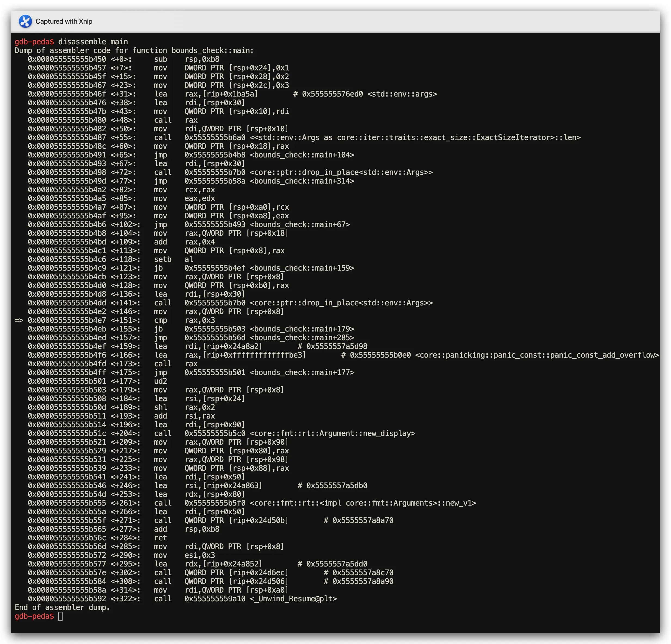Click 'mov QWORD PTR [rsp+0xa0],rcx' line
The width and height of the screenshot is (671, 644).
[221, 207]
